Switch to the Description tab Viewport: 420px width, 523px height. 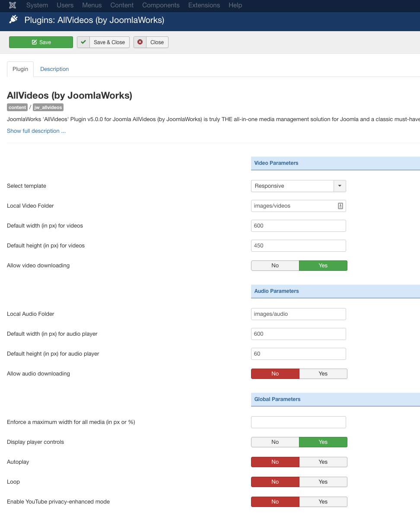point(54,69)
